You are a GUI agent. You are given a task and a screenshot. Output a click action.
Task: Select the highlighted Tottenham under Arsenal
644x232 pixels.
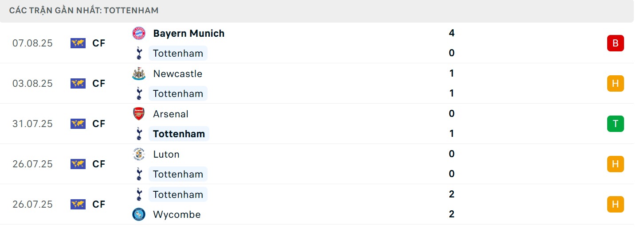coord(179,134)
